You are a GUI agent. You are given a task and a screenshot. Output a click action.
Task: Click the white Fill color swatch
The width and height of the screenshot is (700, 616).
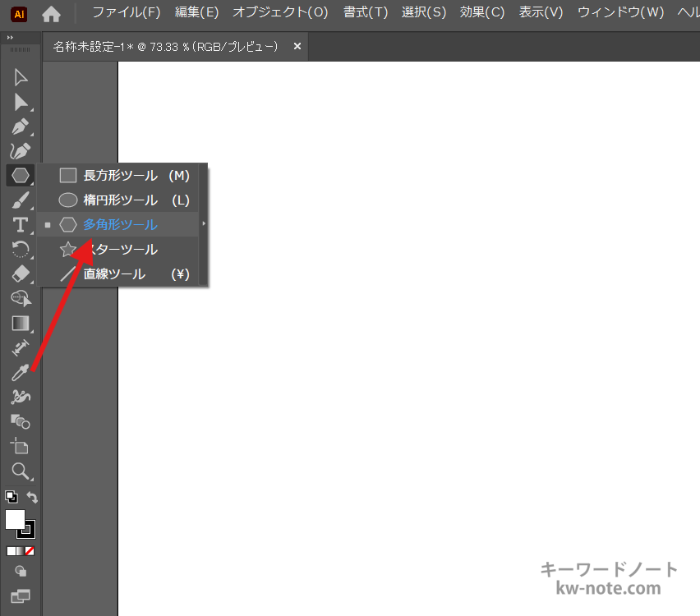(15, 519)
